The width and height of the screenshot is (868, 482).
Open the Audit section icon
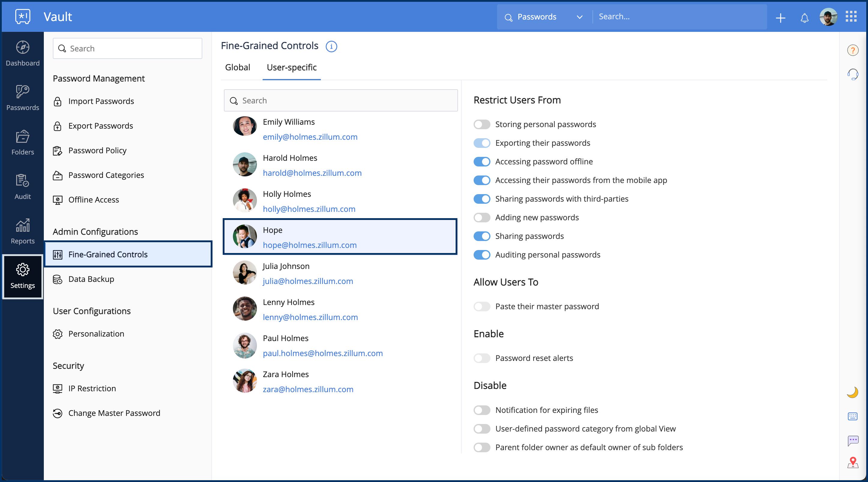click(23, 181)
